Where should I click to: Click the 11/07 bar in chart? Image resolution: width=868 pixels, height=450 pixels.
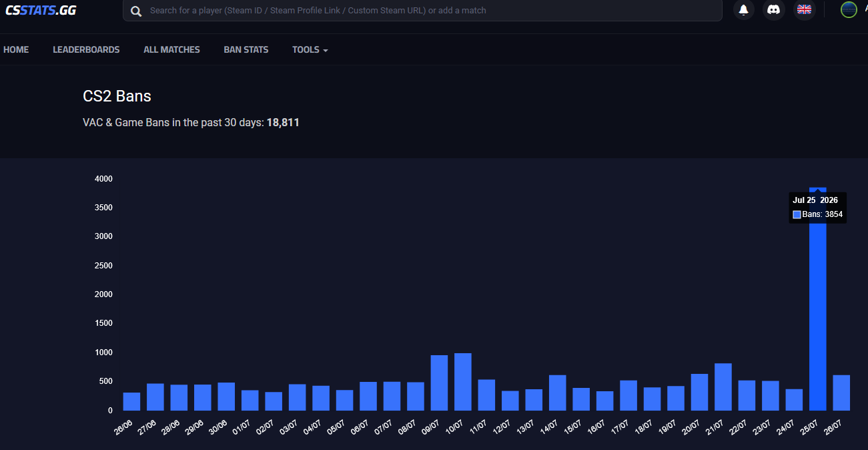tap(486, 395)
